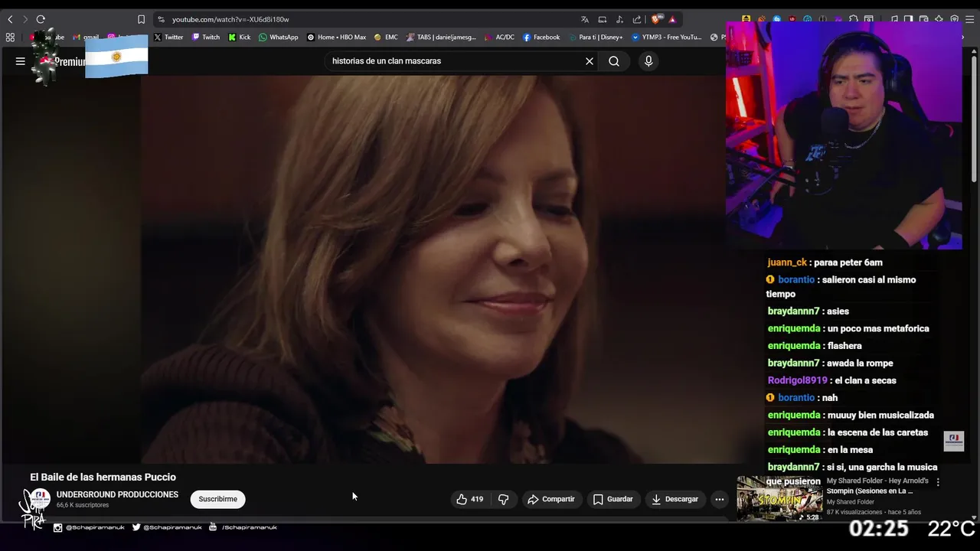Click the translate page icon in address bar
The width and height of the screenshot is (980, 551).
click(x=584, y=19)
